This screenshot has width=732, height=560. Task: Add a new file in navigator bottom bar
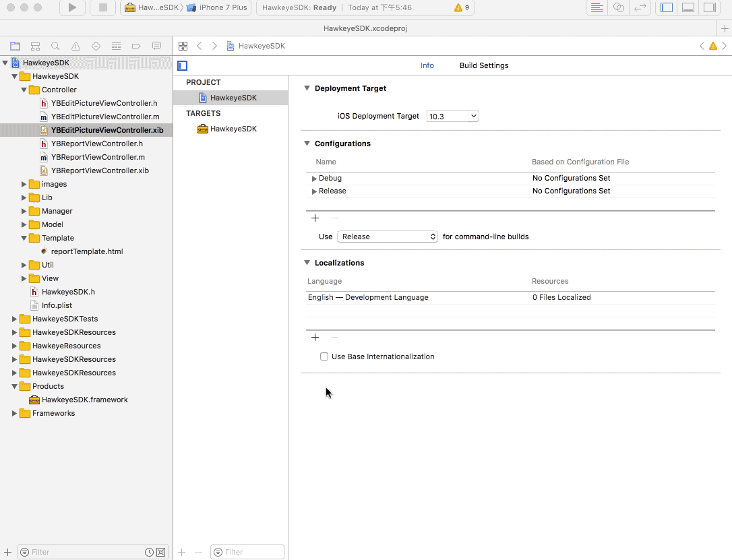8,552
